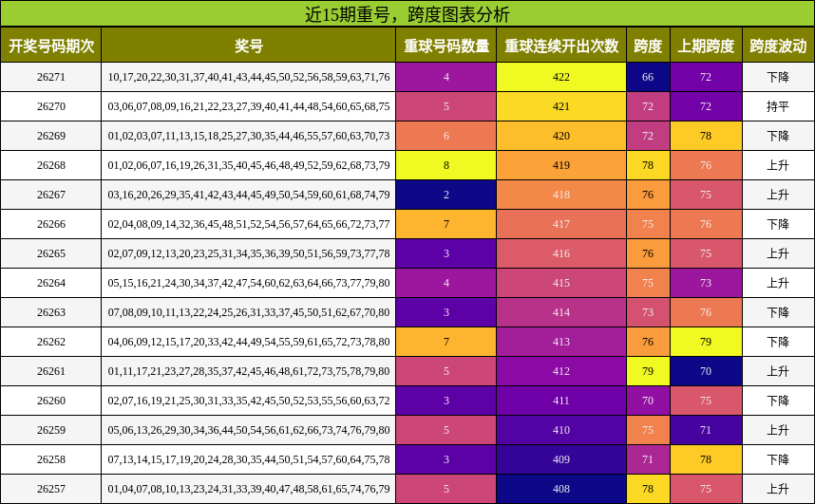Select the winning numbers row starting 03,16,20,26

click(x=249, y=195)
